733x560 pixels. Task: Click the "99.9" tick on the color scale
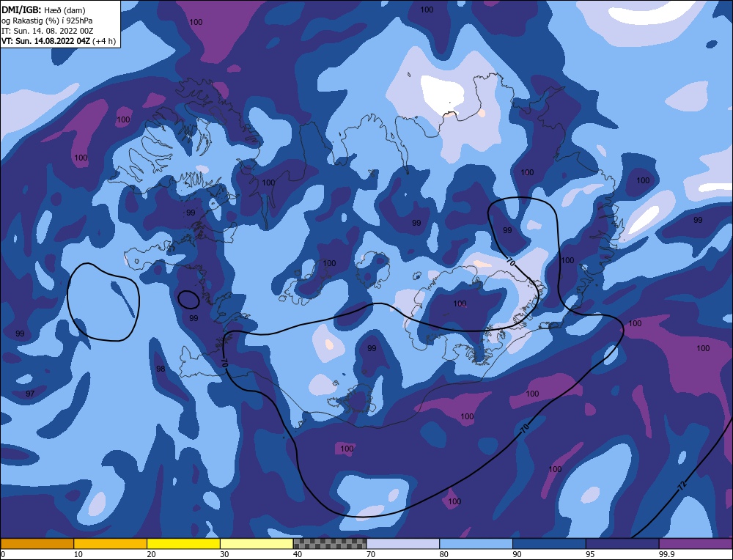[666, 554]
